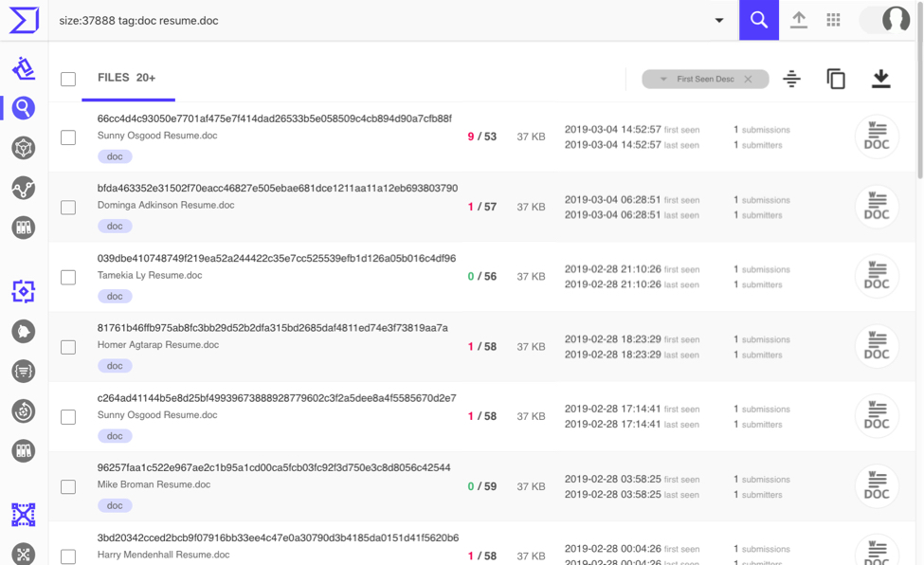Click the 1 / 57 detection score
924x565 pixels.
click(x=482, y=207)
